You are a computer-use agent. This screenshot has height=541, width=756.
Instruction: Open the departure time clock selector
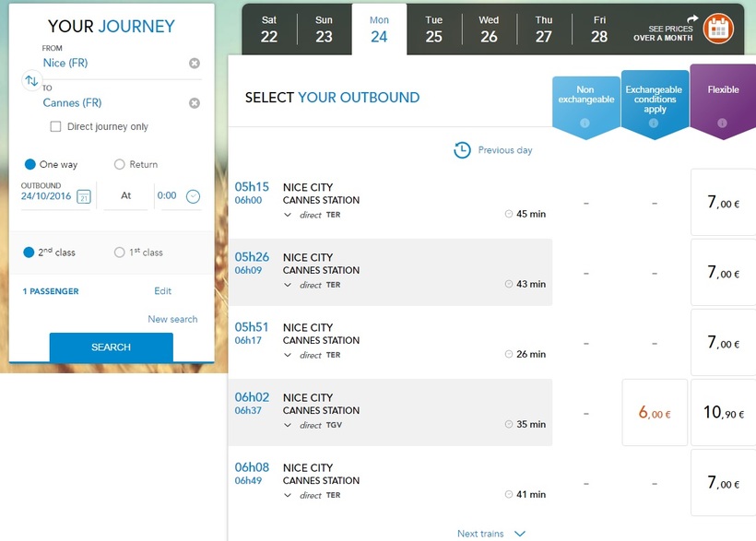pyautogui.click(x=193, y=195)
